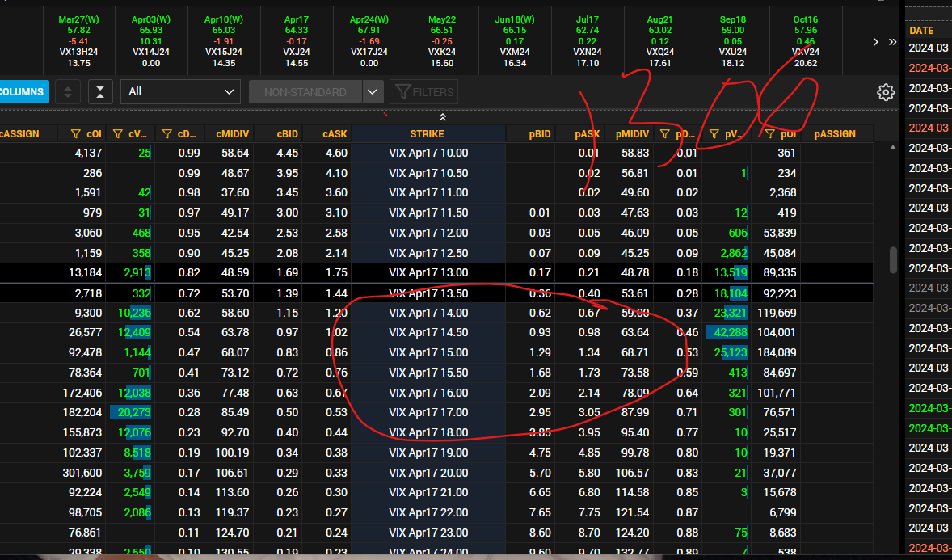Click the pD column filter icon
Screen dimensions: 952x560
(665, 134)
